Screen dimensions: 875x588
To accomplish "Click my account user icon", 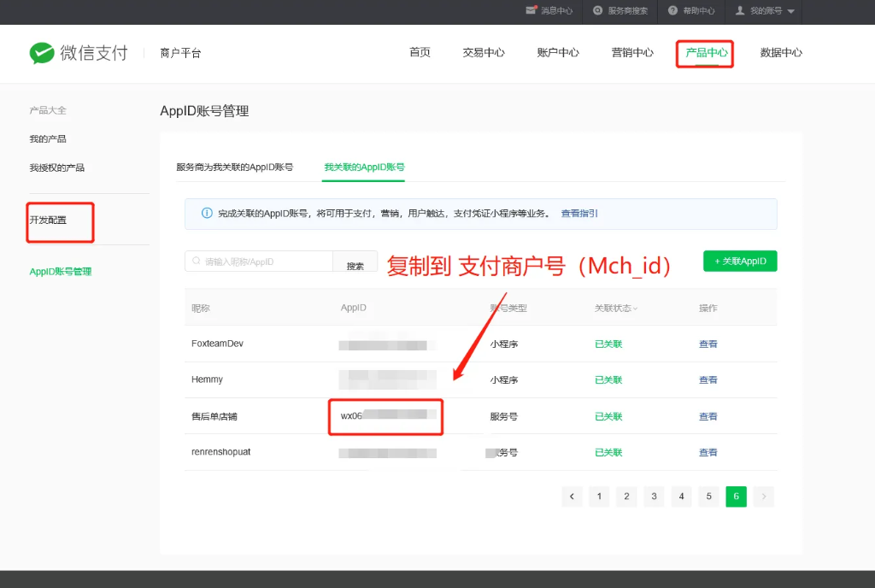I will [x=740, y=11].
